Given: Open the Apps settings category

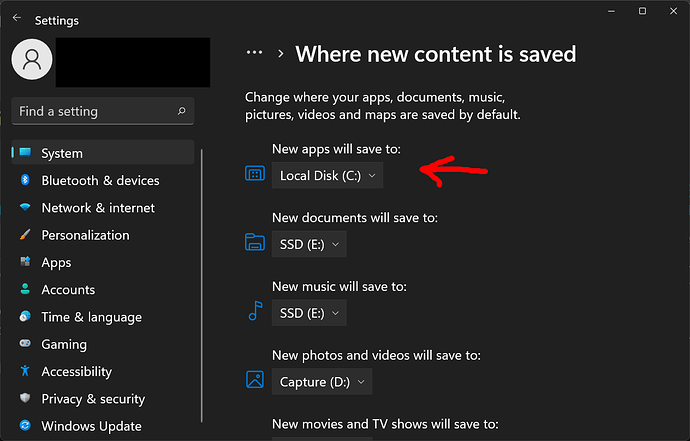Looking at the screenshot, I should (56, 262).
